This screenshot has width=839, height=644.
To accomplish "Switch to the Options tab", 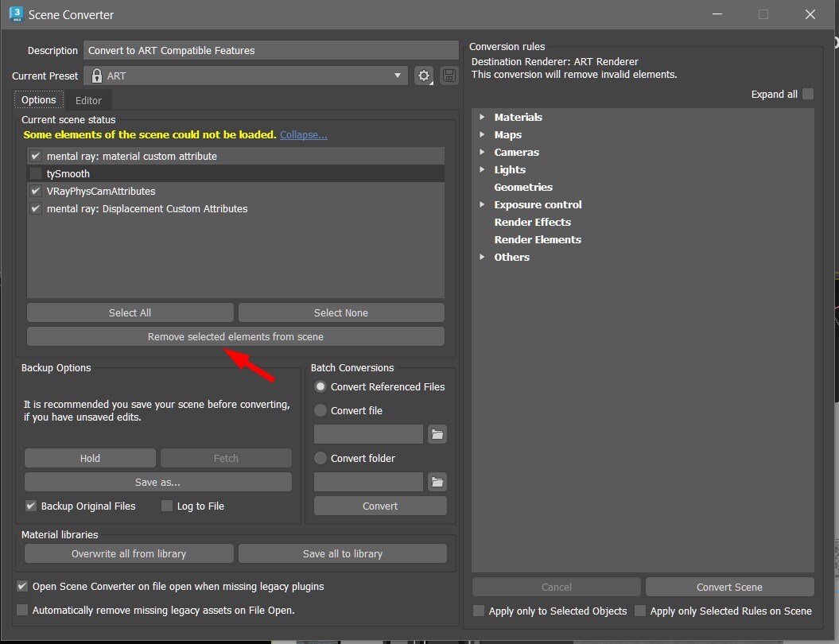I will [38, 100].
